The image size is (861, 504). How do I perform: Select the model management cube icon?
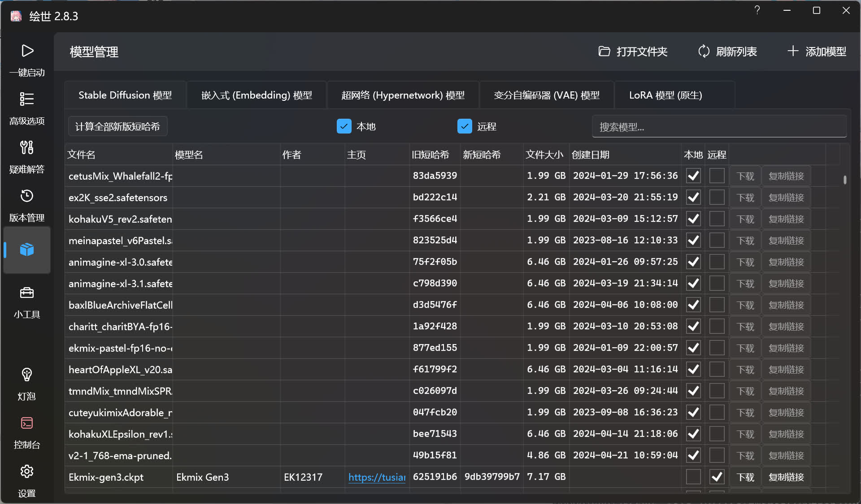click(x=27, y=250)
